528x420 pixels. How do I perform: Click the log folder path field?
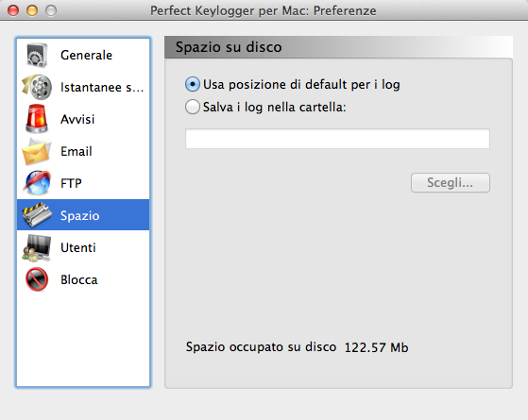(x=337, y=139)
